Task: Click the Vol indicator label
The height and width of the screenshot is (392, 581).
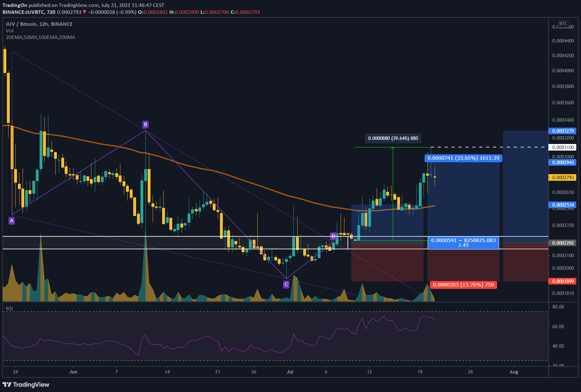Action: [9, 30]
